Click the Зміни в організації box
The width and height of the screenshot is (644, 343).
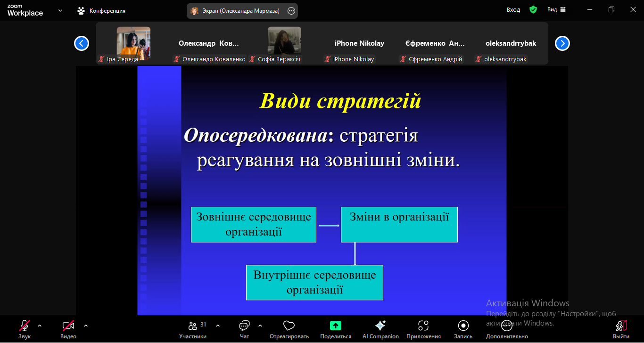[x=399, y=224]
